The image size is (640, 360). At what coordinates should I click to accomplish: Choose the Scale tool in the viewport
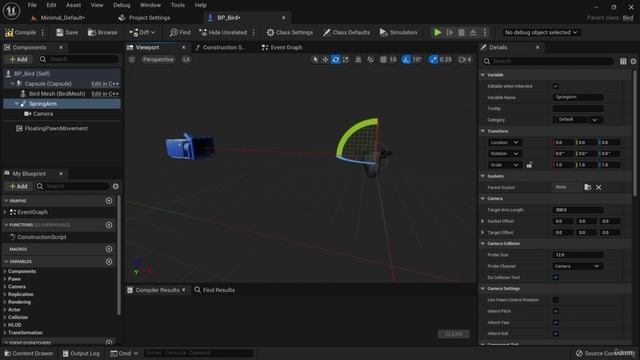click(x=346, y=60)
